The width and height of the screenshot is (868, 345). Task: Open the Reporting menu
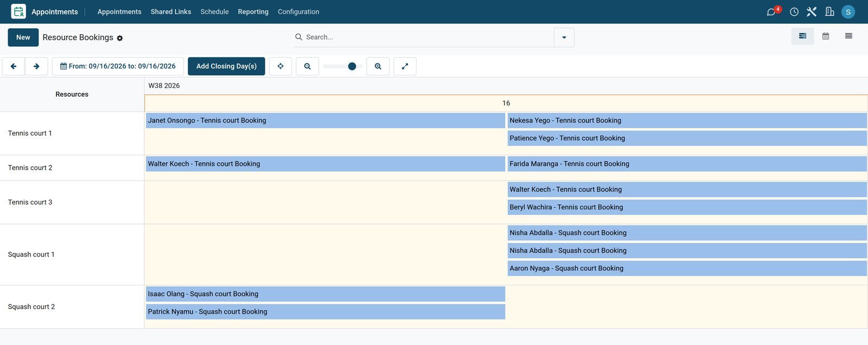coord(253,12)
